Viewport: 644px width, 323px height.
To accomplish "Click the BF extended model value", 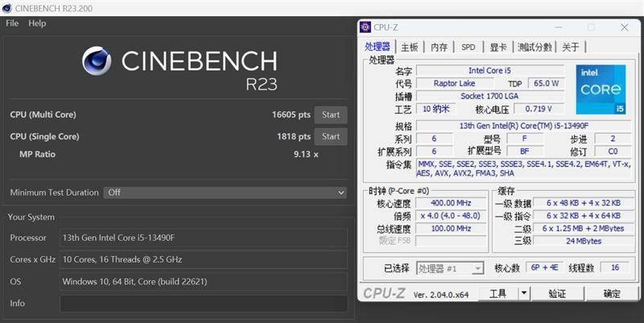I will pyautogui.click(x=525, y=151).
